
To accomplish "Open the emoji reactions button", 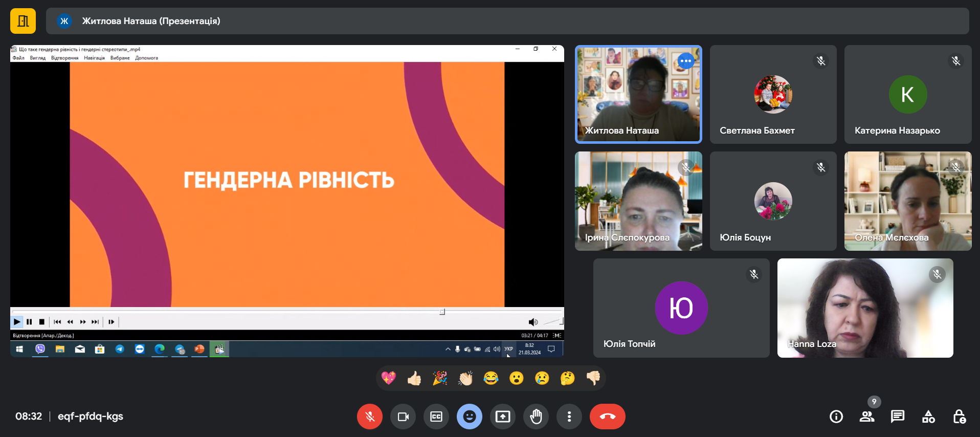I will click(470, 417).
